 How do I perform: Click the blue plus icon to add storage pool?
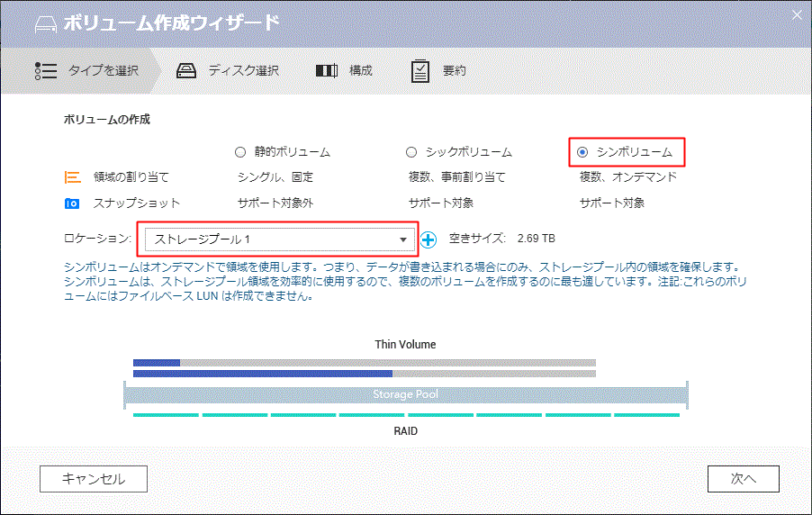[428, 239]
